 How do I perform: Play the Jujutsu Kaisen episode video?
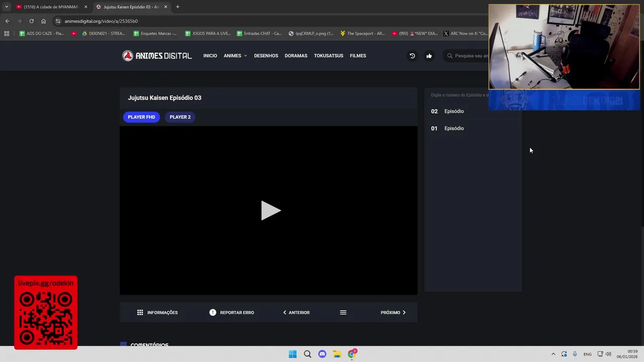(270, 211)
